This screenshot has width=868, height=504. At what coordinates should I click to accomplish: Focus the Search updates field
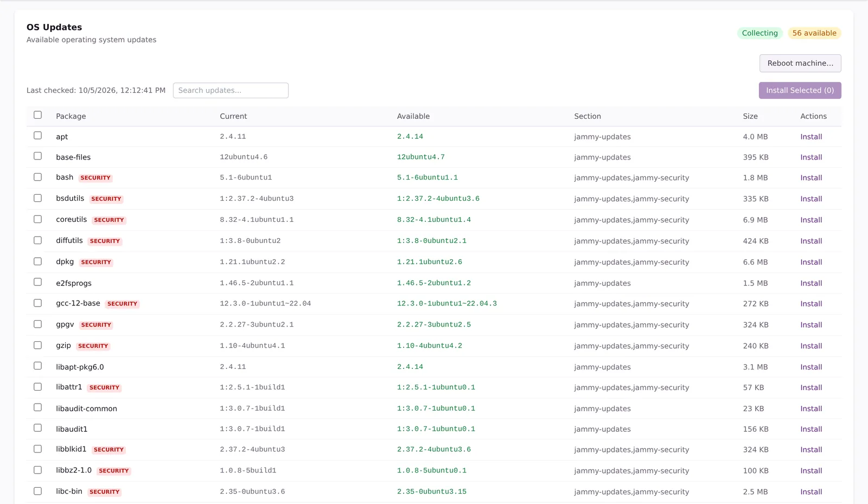point(231,91)
